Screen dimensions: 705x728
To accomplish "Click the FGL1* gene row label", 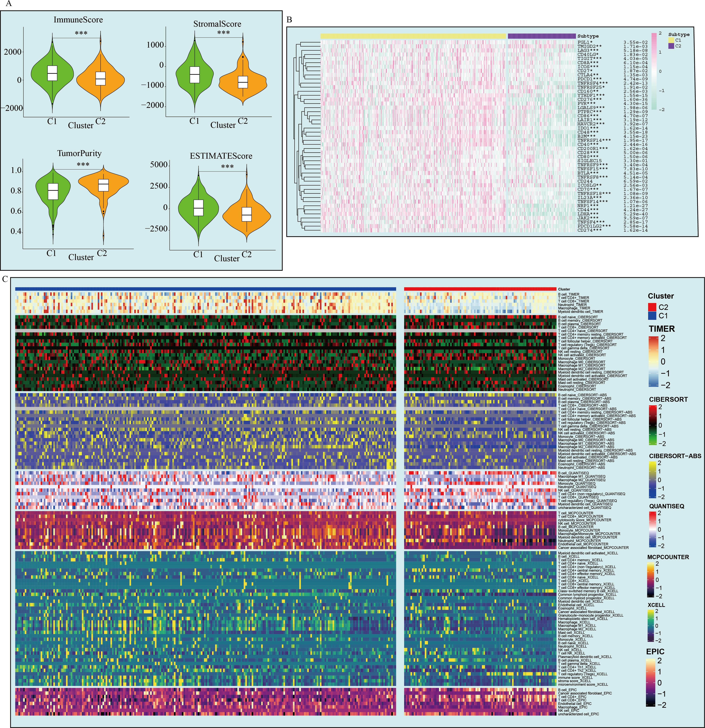I will (585, 42).
